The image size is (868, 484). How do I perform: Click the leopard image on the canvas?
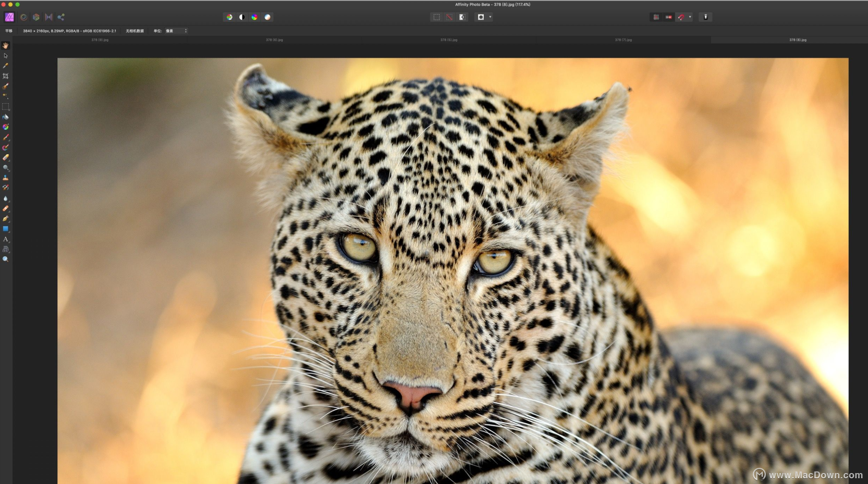453,271
